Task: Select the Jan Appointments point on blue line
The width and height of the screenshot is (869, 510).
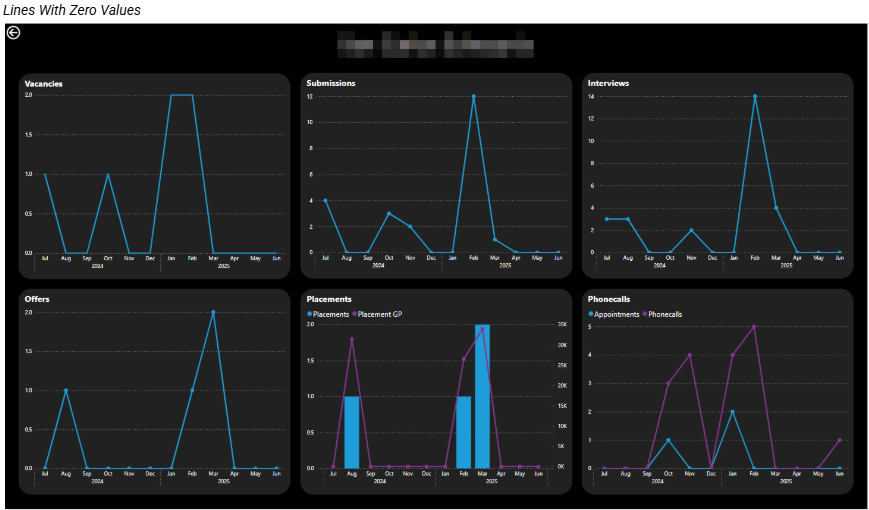Action: coord(732,412)
